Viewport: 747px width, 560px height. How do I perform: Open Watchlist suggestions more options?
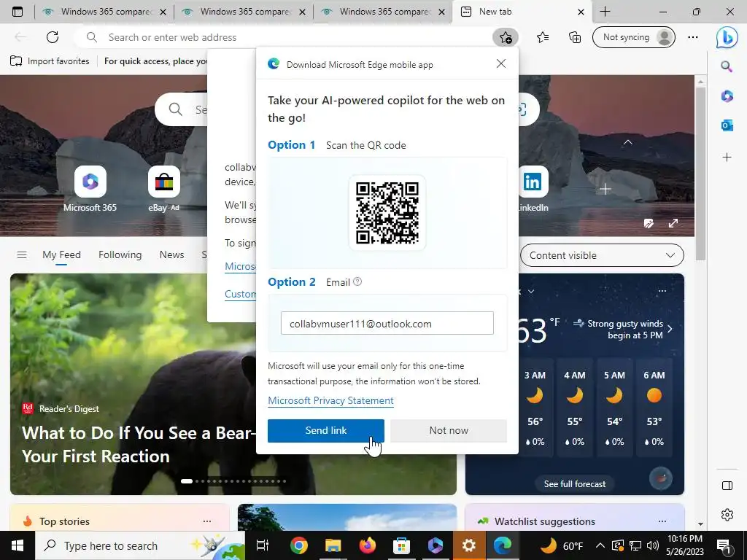tap(662, 521)
